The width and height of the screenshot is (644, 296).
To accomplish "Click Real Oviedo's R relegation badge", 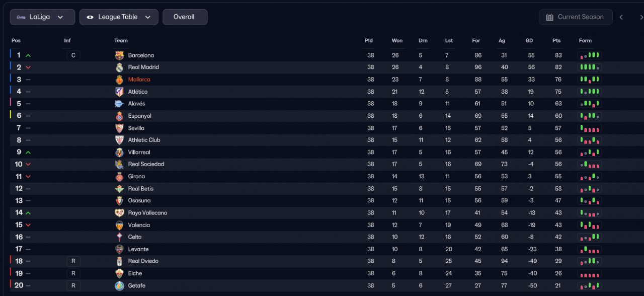I will pos(73,261).
